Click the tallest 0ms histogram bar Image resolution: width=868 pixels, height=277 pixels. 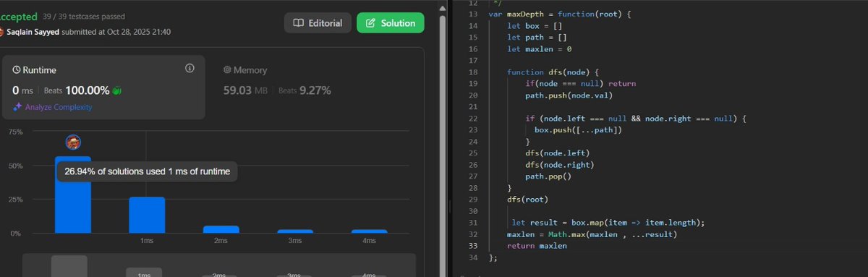point(73,195)
